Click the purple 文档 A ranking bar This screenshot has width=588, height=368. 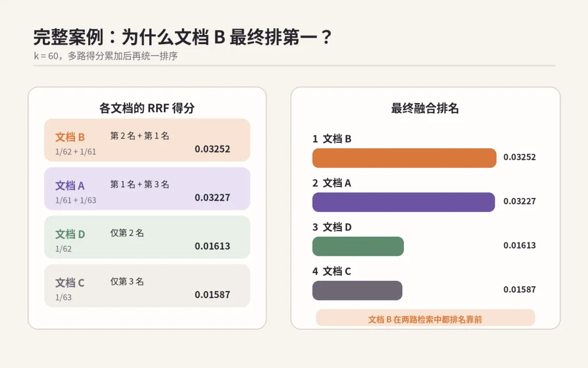[403, 202]
